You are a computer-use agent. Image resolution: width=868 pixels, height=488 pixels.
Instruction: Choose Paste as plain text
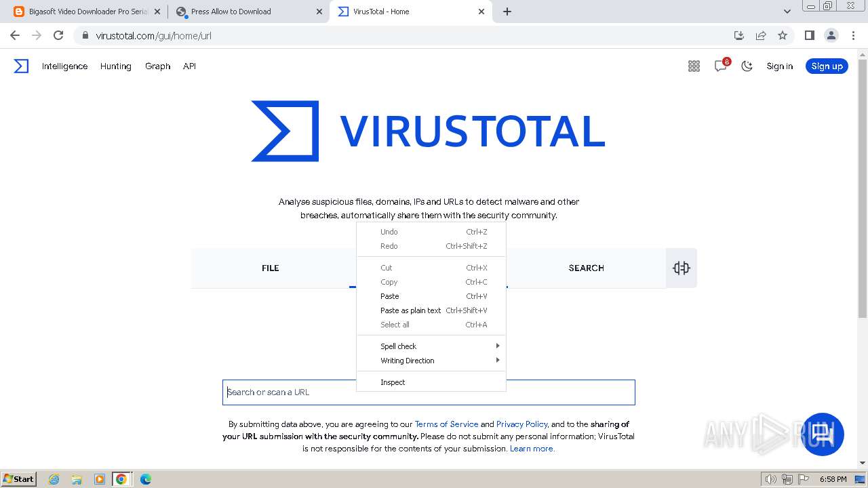tap(431, 310)
